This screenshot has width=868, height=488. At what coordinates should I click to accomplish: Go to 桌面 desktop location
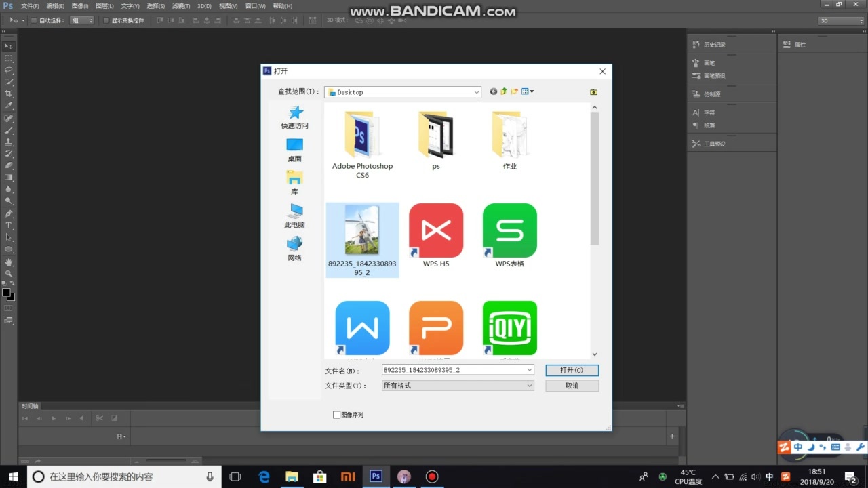[x=295, y=150]
